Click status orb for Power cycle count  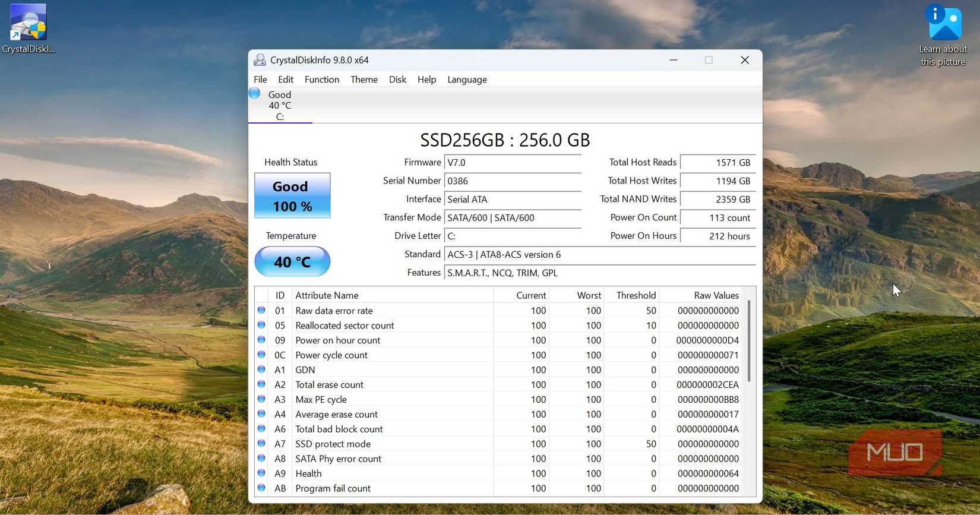point(261,355)
